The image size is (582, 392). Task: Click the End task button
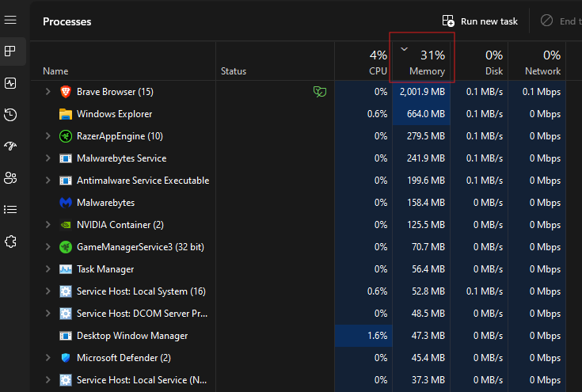click(561, 21)
